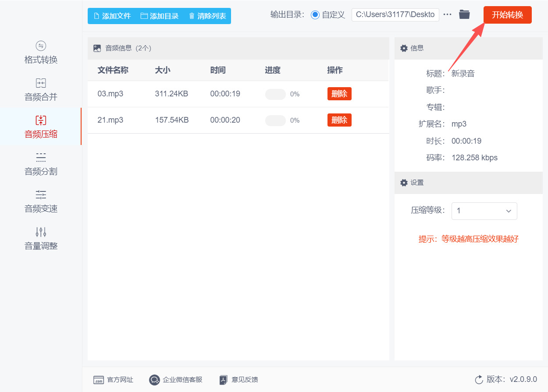Click the 意见反馈 document icon
This screenshot has width=548, height=392.
click(224, 380)
